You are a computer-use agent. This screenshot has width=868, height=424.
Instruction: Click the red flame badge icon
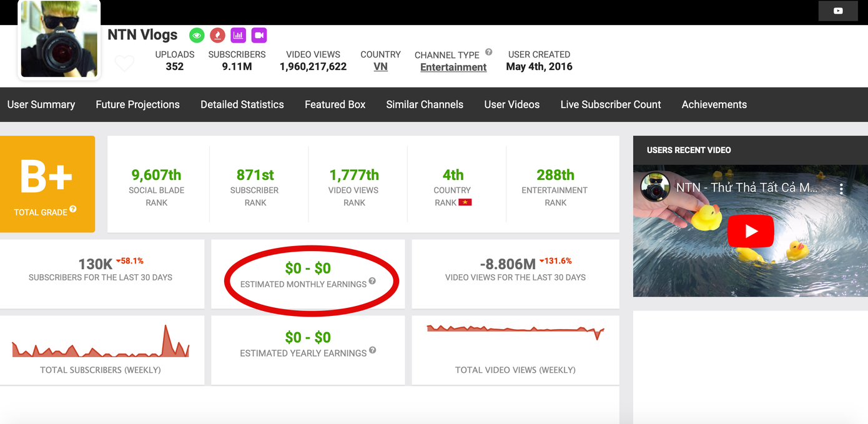point(217,35)
